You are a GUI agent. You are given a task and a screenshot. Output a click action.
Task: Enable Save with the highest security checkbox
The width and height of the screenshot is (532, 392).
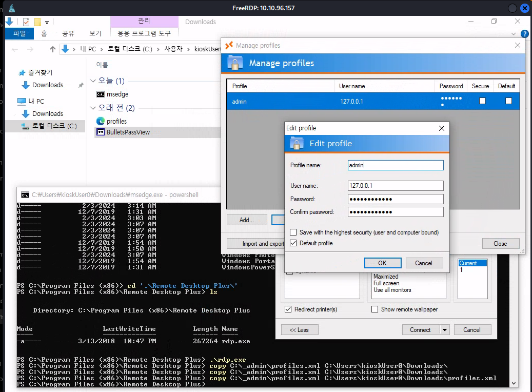pyautogui.click(x=293, y=232)
